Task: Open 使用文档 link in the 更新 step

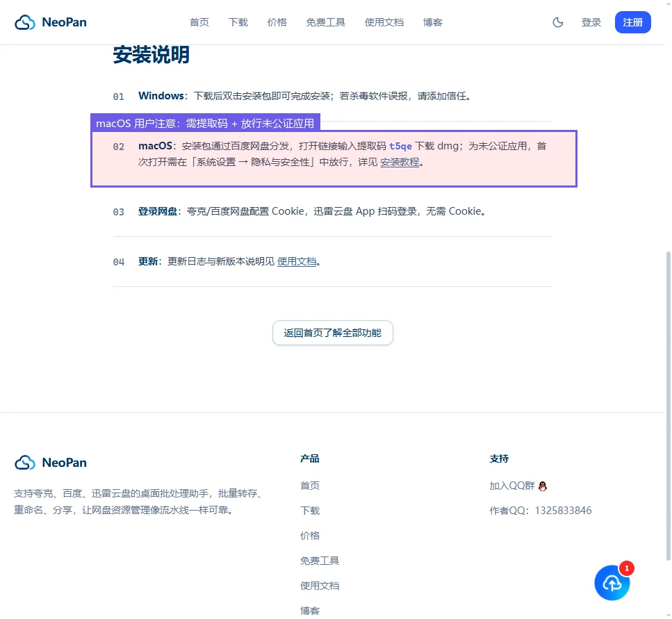Action: (x=297, y=261)
